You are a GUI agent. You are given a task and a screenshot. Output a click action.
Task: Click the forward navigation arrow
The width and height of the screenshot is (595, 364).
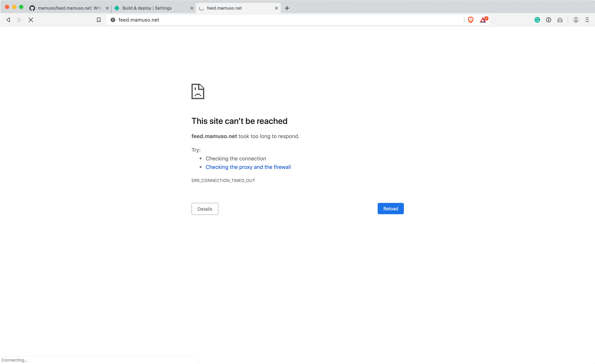(19, 20)
